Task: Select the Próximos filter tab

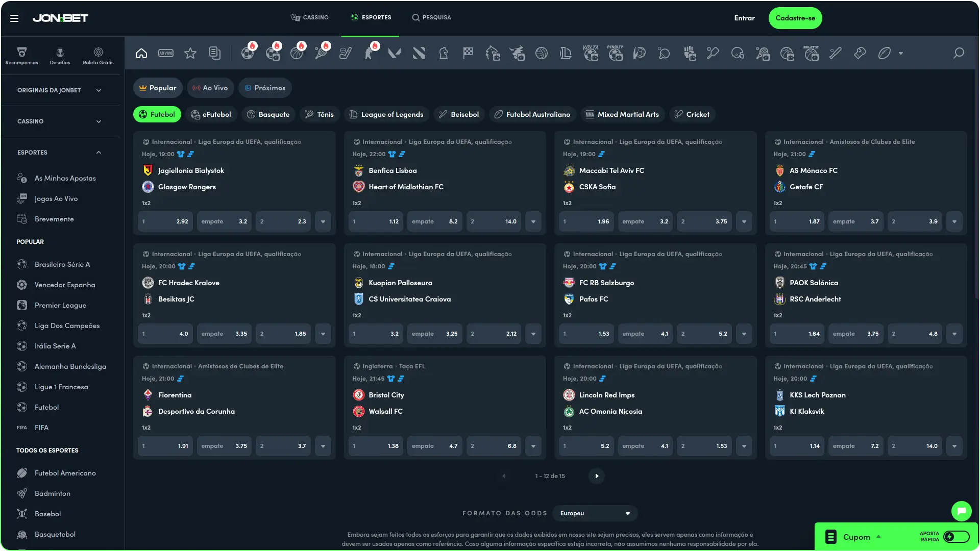Action: click(265, 88)
